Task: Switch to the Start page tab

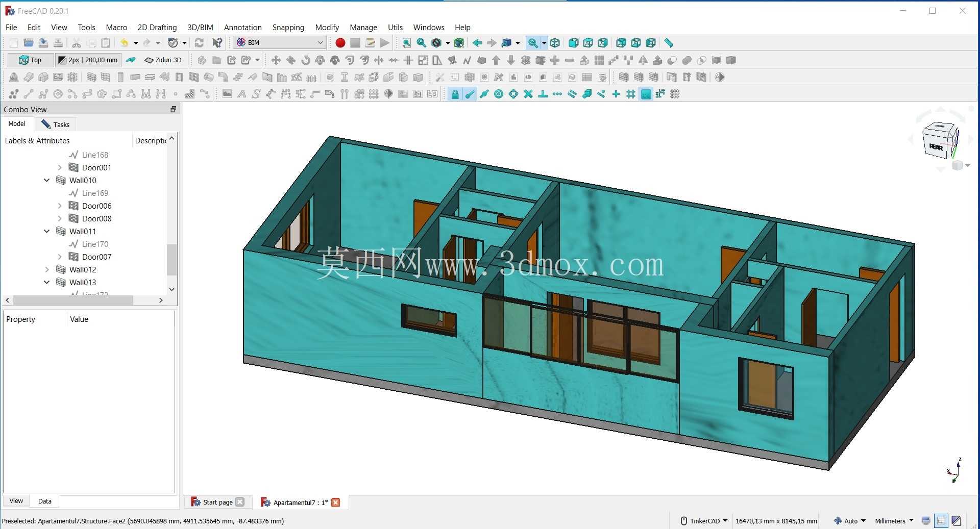Action: coord(217,502)
